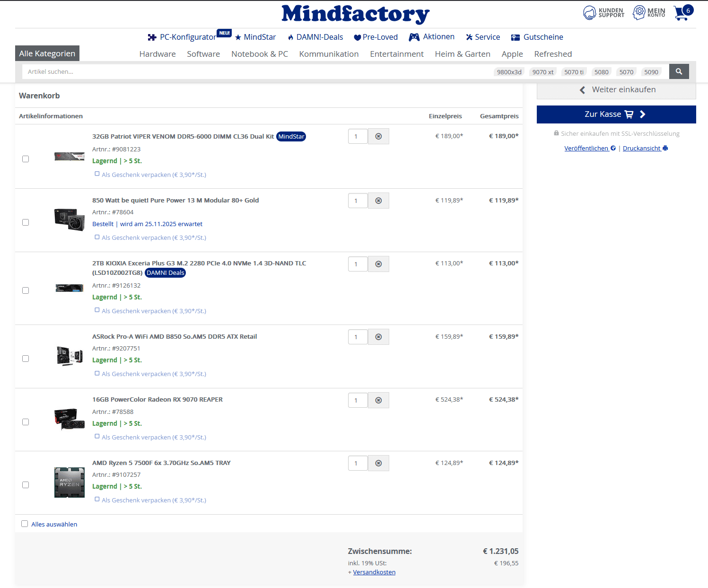Select the Patriot VIPER VENOM row checkbox
708x588 pixels.
[x=26, y=159]
